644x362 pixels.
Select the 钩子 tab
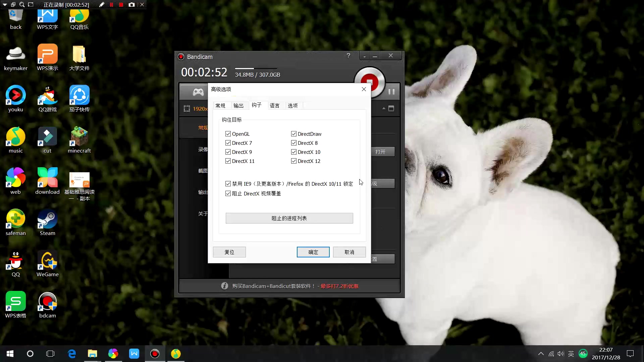[x=257, y=105]
